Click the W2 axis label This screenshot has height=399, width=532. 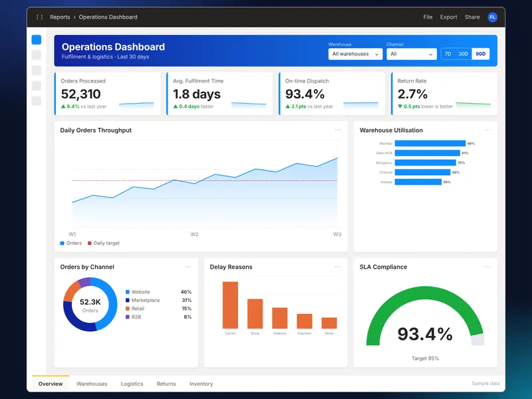pos(194,235)
